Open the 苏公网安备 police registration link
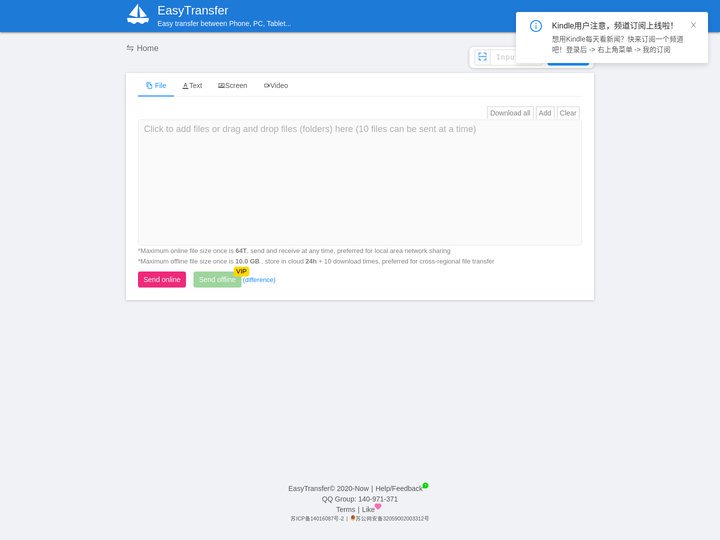This screenshot has height=540, width=720. click(392, 518)
